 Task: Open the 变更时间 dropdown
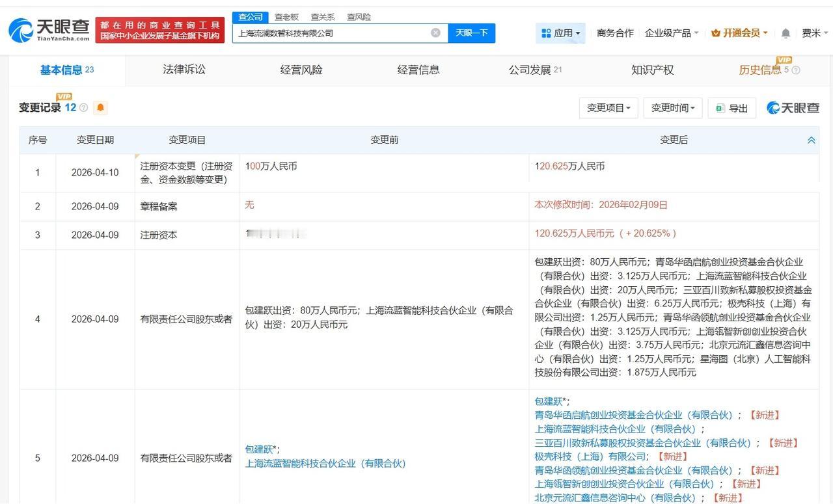point(672,108)
